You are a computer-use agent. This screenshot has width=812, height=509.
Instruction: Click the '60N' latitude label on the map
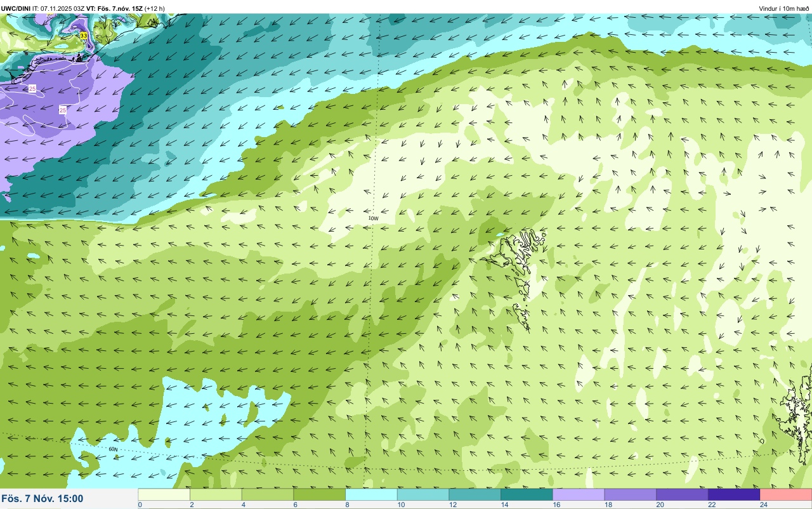[114, 449]
